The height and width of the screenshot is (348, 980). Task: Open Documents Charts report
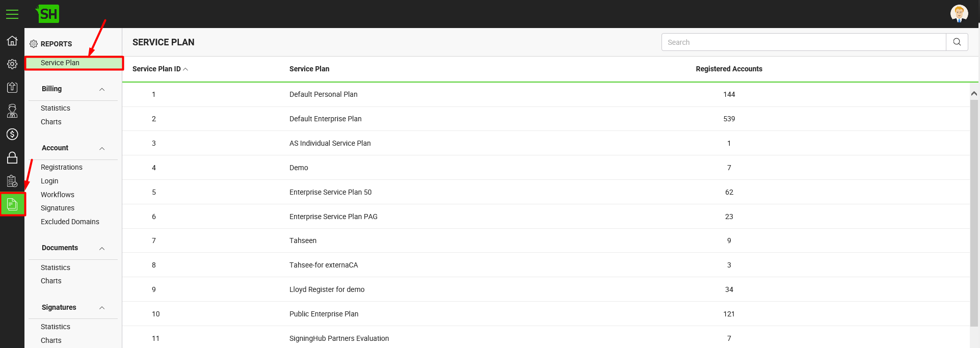(51, 281)
